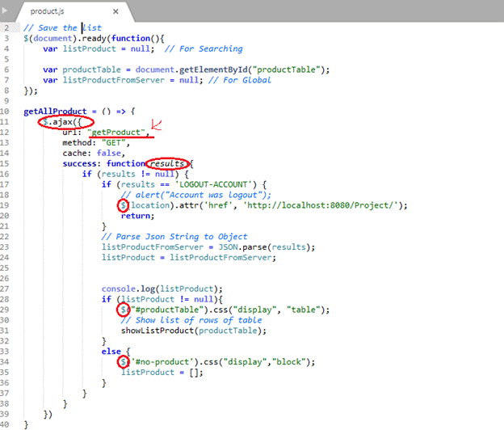Click 'JSON.parse' on line 23
The image size is (504, 430).
(242, 247)
